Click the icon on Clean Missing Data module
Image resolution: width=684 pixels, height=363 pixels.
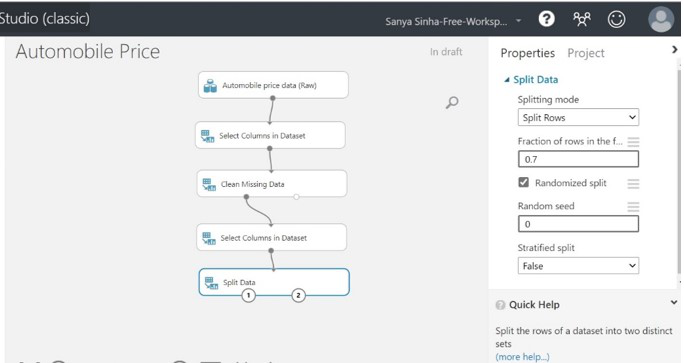click(209, 185)
